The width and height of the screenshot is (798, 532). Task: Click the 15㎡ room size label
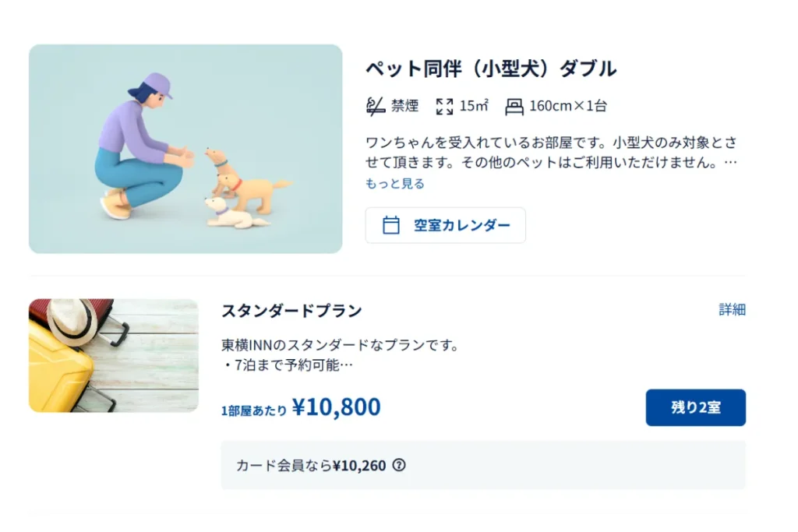point(473,106)
